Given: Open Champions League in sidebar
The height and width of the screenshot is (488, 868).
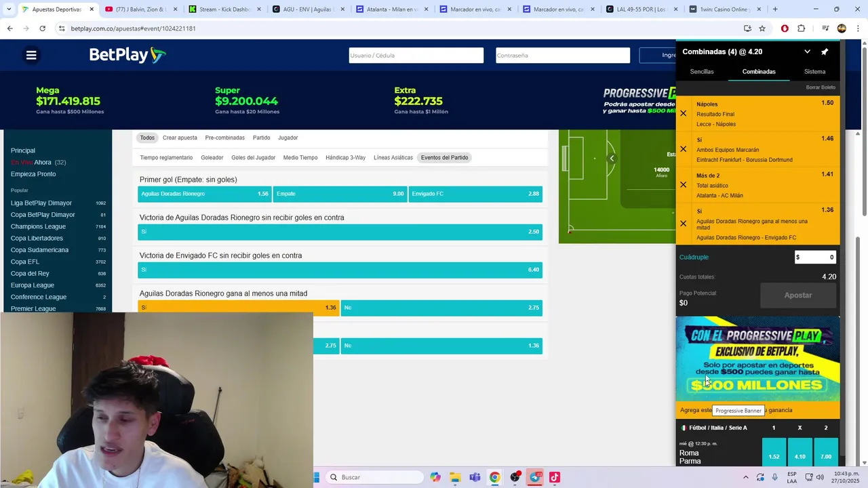Looking at the screenshot, I should [38, 226].
